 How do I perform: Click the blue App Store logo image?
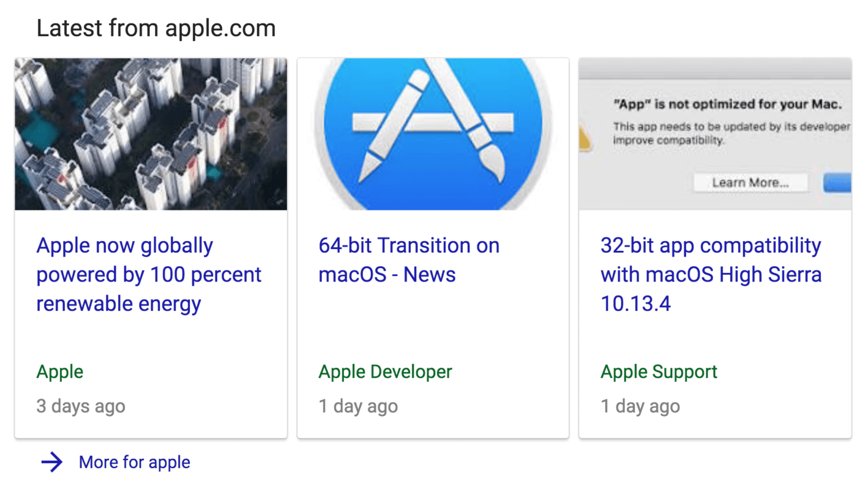pyautogui.click(x=433, y=134)
